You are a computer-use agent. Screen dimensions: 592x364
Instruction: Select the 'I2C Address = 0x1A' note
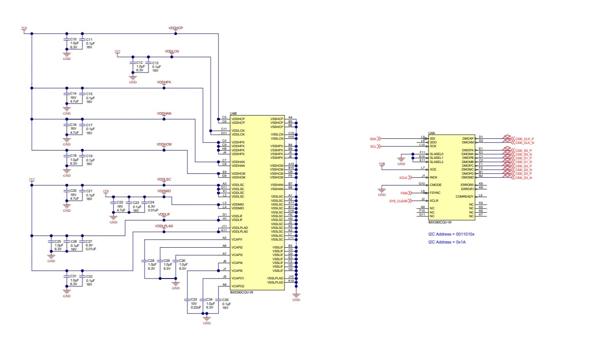point(447,242)
